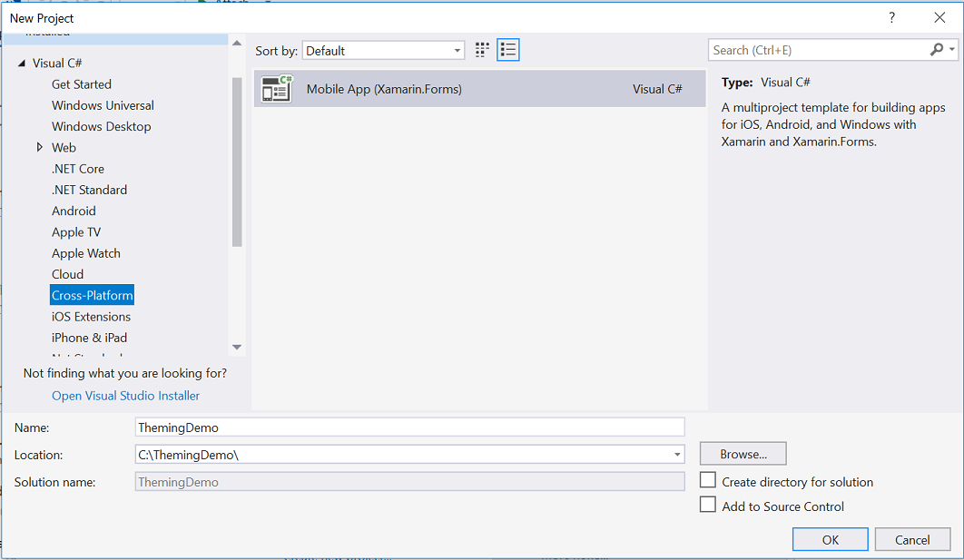Screen dimensions: 964x560
Task: Select .NET Standard category
Action: click(90, 190)
